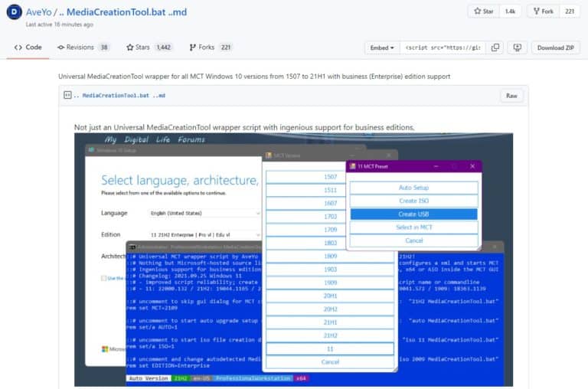Click the 'Auto Version' status label
This screenshot has width=588, height=389.
tap(149, 378)
